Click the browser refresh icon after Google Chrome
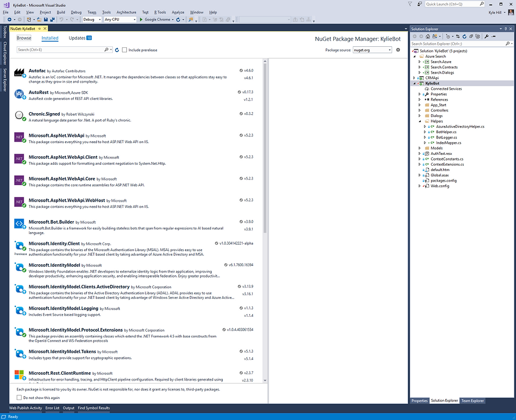 pyautogui.click(x=178, y=19)
